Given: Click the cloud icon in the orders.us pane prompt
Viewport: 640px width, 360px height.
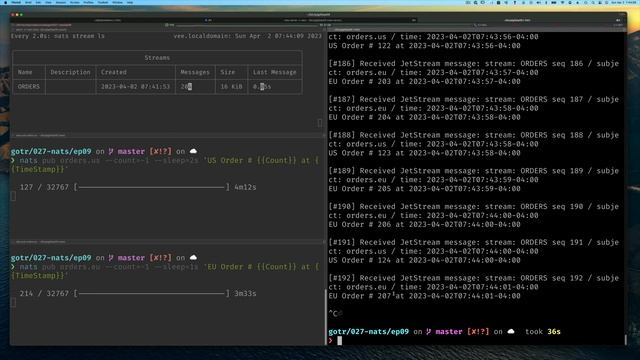Looking at the screenshot, I should pyautogui.click(x=193, y=151).
